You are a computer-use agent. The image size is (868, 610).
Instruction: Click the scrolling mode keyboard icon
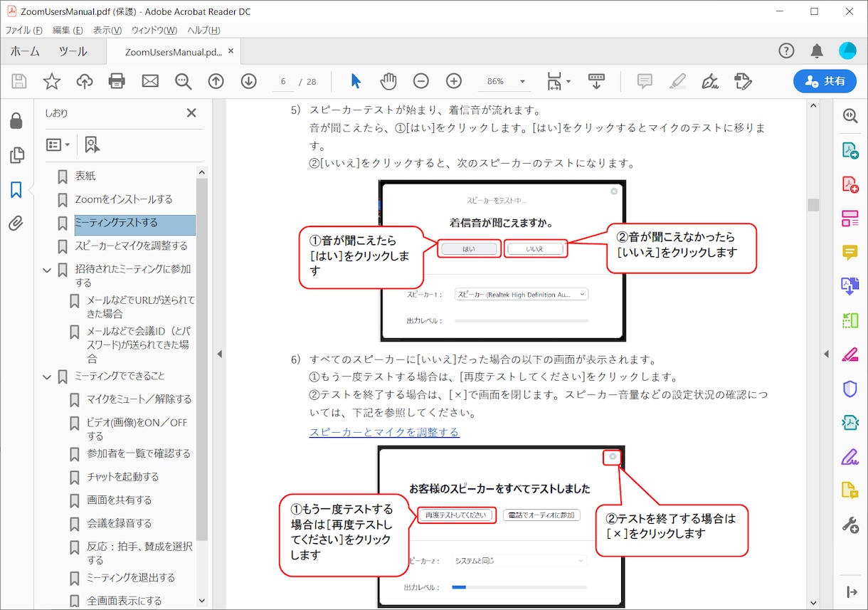point(596,81)
